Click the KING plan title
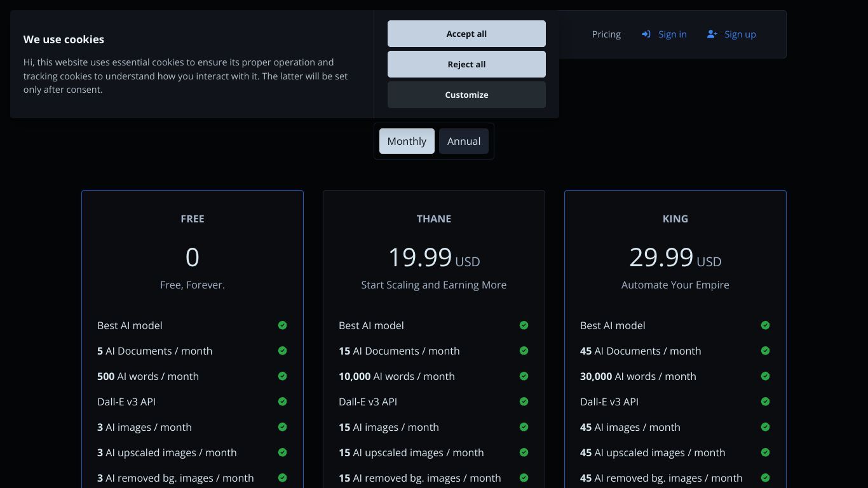This screenshot has height=488, width=868. [675, 219]
